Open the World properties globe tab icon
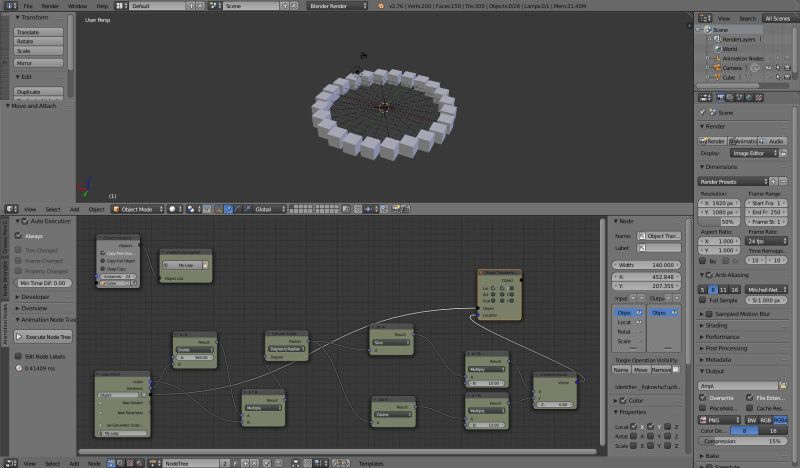The height and width of the screenshot is (468, 800). pos(749,97)
